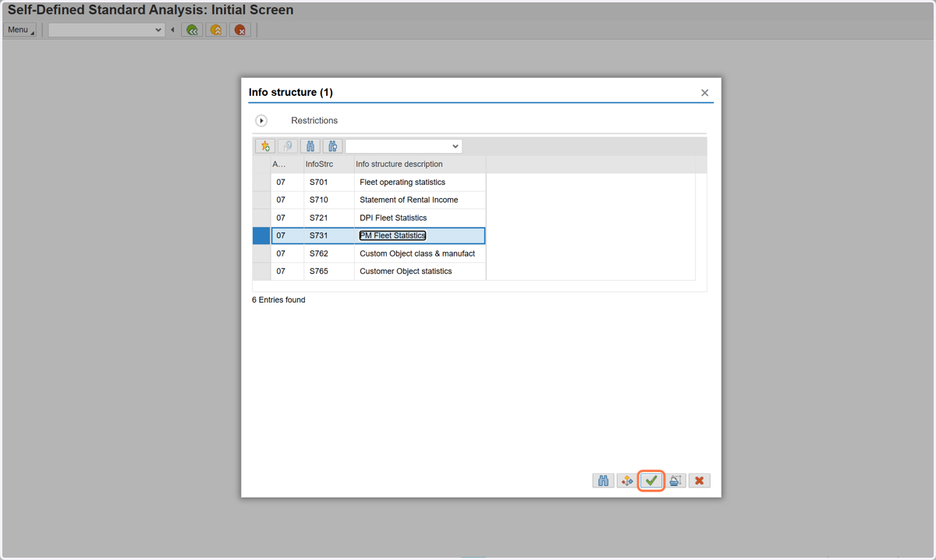The width and height of the screenshot is (936, 560).
Task: Select 'PM Fleet Statistics' entry
Action: [420, 236]
